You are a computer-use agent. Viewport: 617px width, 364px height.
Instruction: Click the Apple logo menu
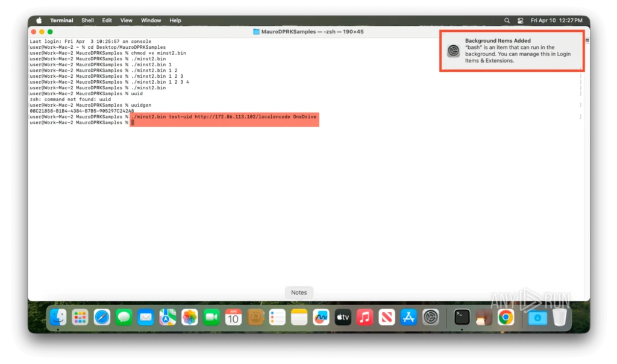(x=39, y=20)
